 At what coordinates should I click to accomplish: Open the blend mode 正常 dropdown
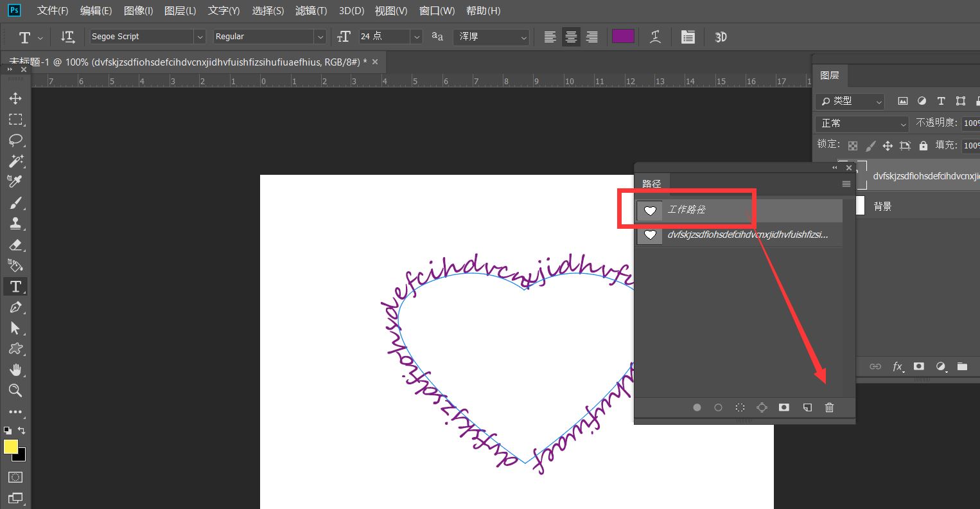point(862,123)
